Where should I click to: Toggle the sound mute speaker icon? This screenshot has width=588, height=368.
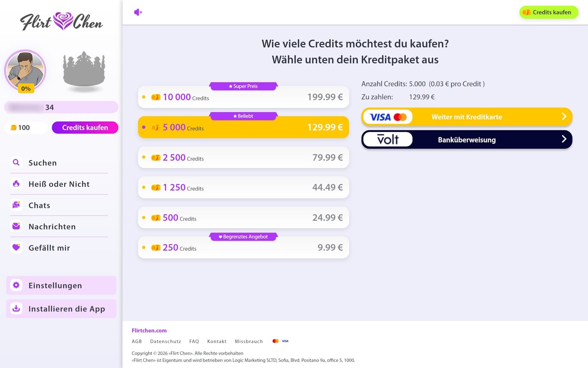coord(138,12)
